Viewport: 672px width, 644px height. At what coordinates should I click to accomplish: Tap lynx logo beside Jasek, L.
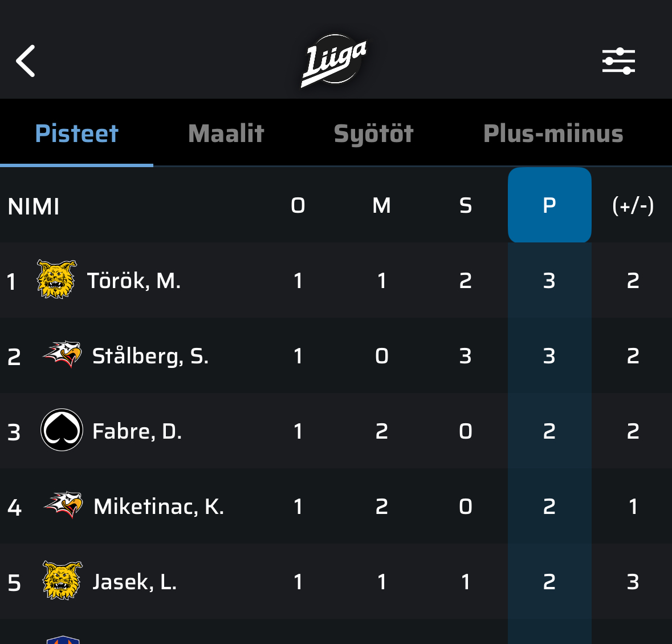pyautogui.click(x=63, y=580)
